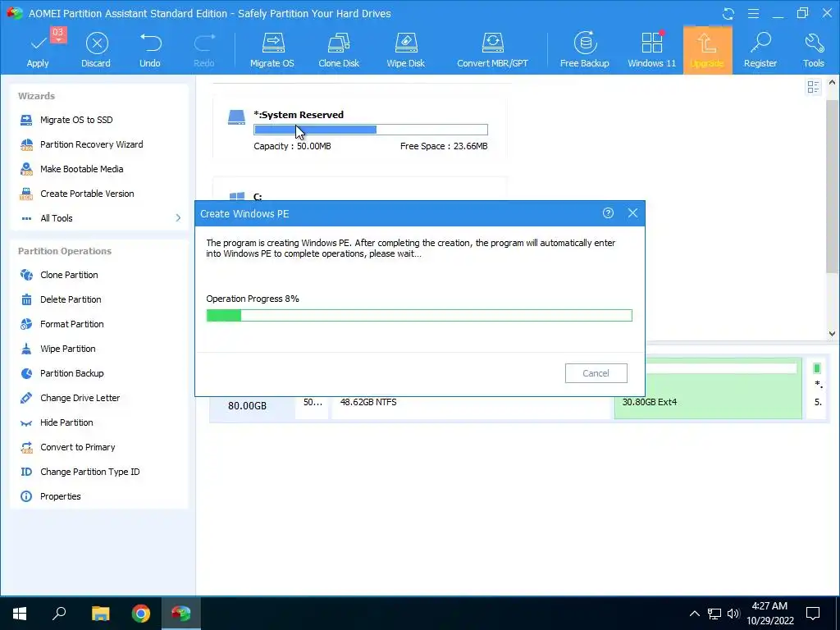Open Convert MBR/GPT tool

tap(492, 49)
